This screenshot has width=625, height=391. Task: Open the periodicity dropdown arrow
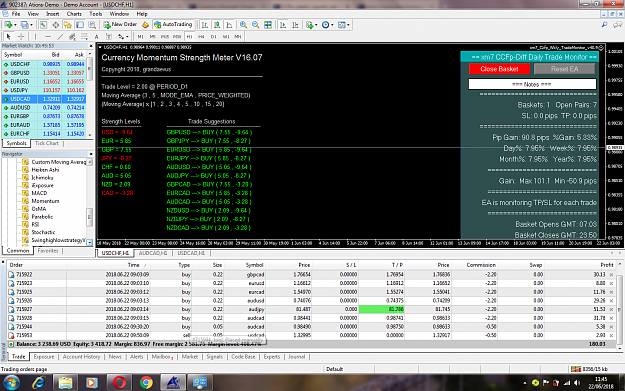(332, 25)
